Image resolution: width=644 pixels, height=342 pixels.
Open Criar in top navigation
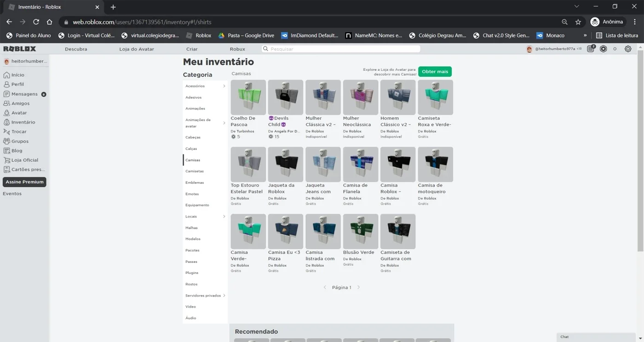(192, 49)
